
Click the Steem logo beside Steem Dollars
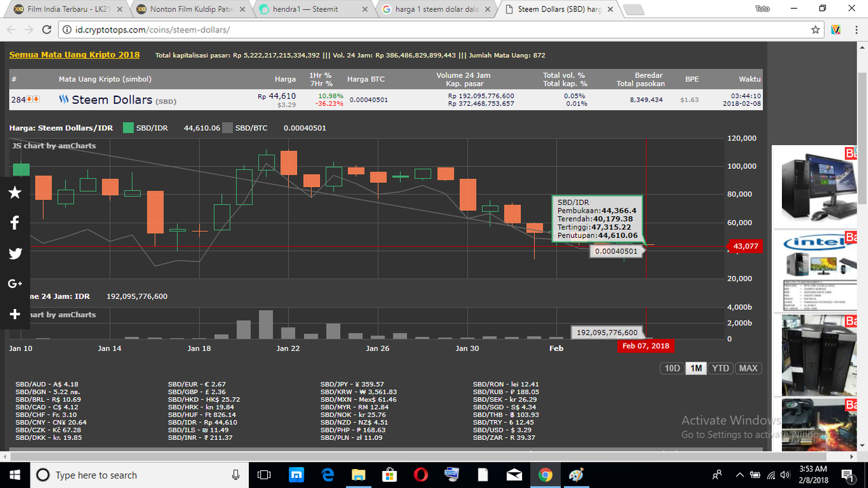click(x=64, y=100)
